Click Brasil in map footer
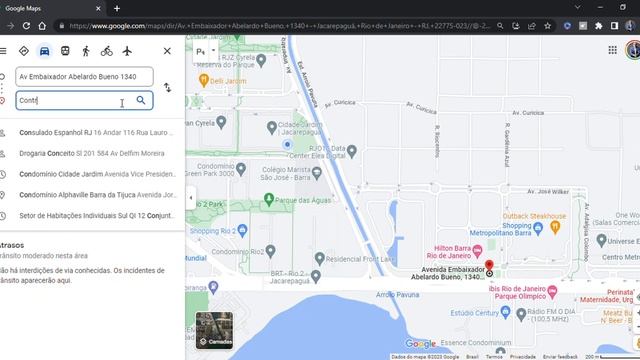This screenshot has height=360, width=640. coord(472,357)
